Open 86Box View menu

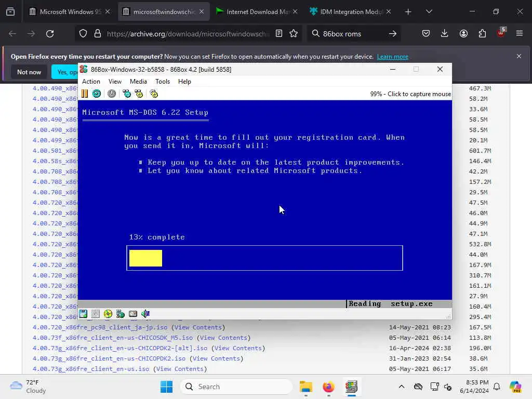pos(115,82)
